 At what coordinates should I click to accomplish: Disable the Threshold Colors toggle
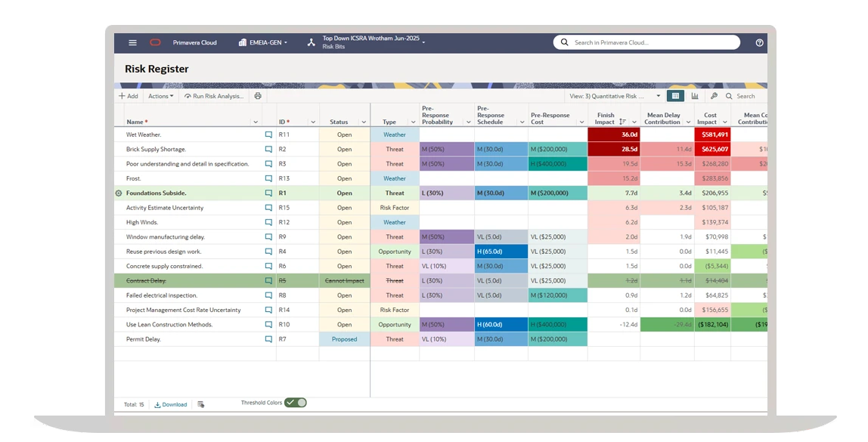click(x=296, y=402)
